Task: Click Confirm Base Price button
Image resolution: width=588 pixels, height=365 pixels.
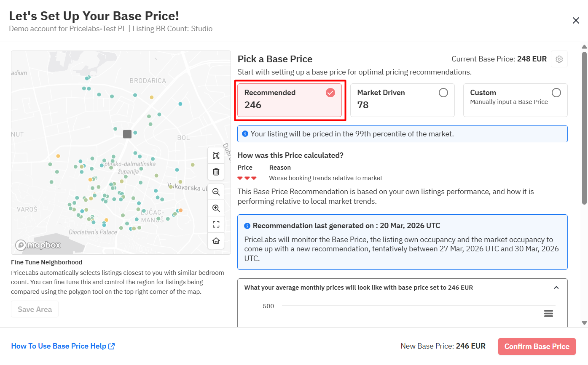Action: pyautogui.click(x=537, y=346)
